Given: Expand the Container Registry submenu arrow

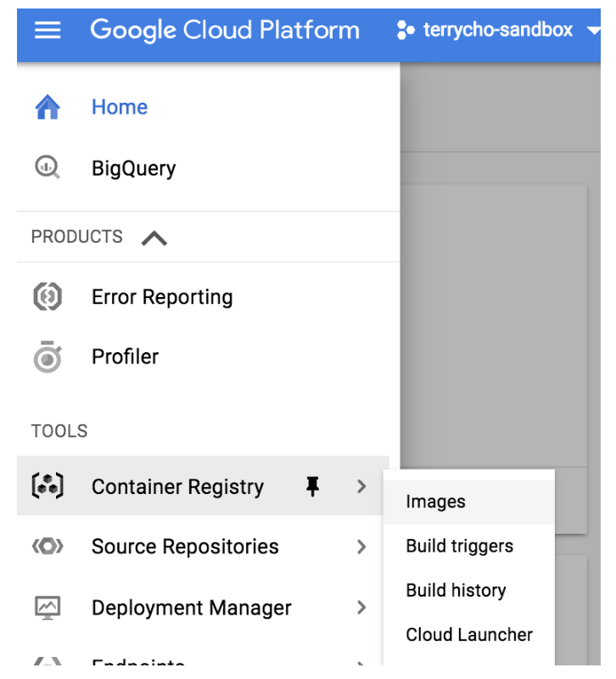Looking at the screenshot, I should click(361, 486).
